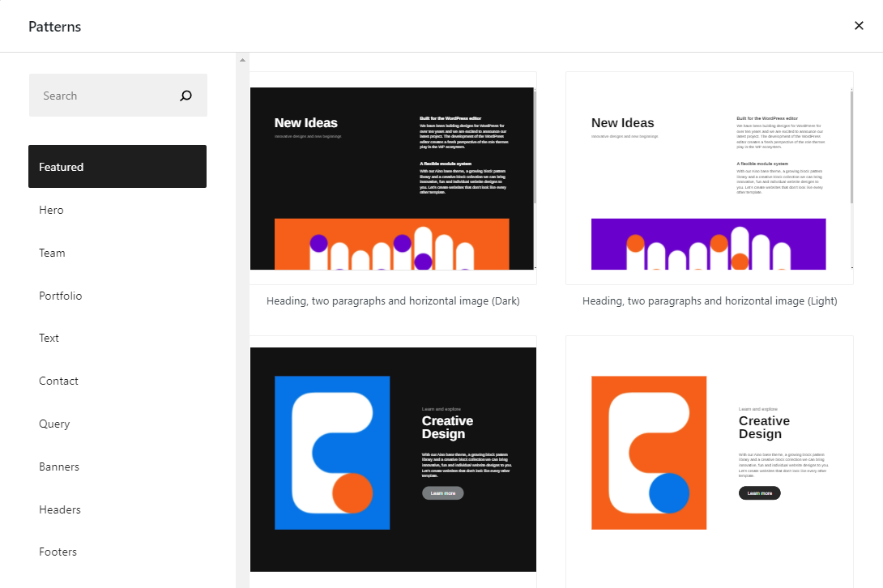Image resolution: width=883 pixels, height=588 pixels.
Task: Insert the light New Ideas pattern
Action: (709, 180)
